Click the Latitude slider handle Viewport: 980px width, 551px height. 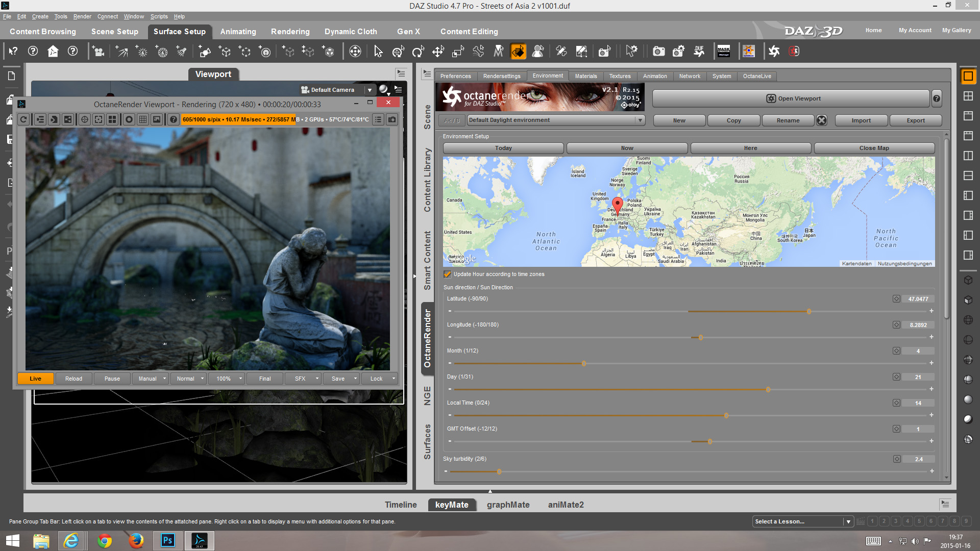809,311
